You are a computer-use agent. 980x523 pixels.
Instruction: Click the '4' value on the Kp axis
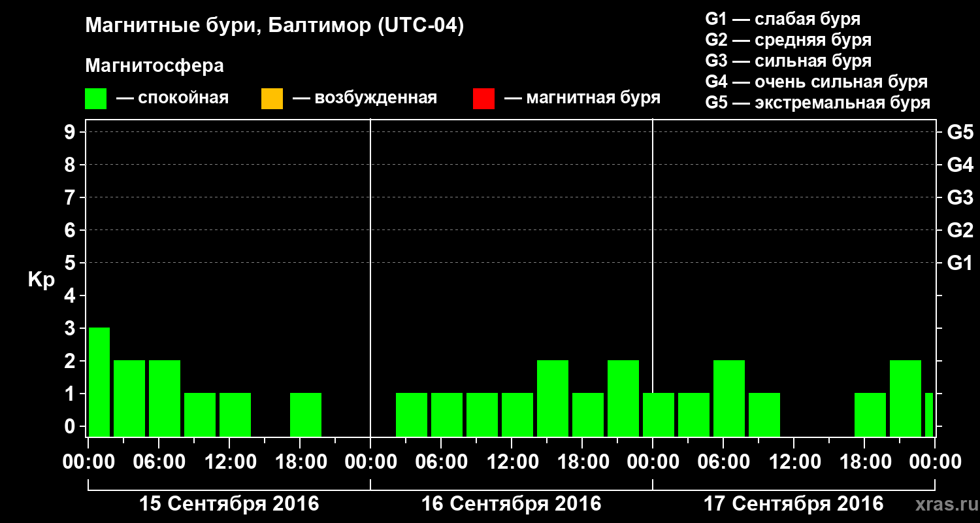point(71,296)
